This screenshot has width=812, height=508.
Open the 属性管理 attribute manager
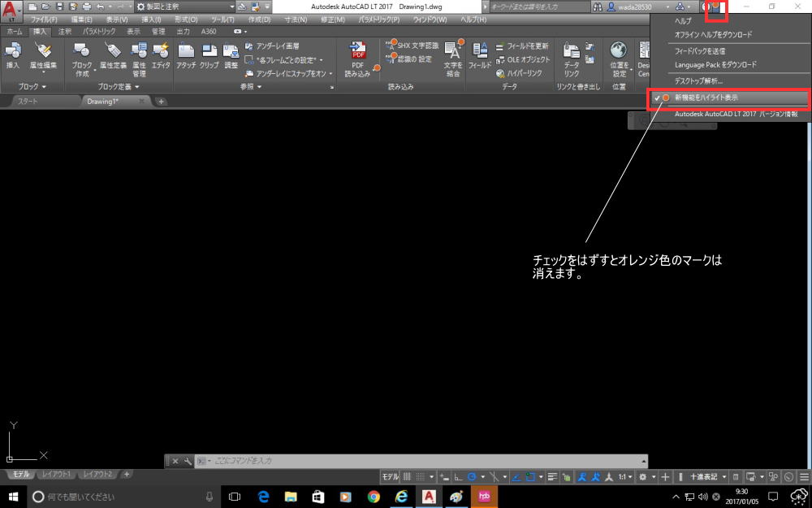[139, 59]
